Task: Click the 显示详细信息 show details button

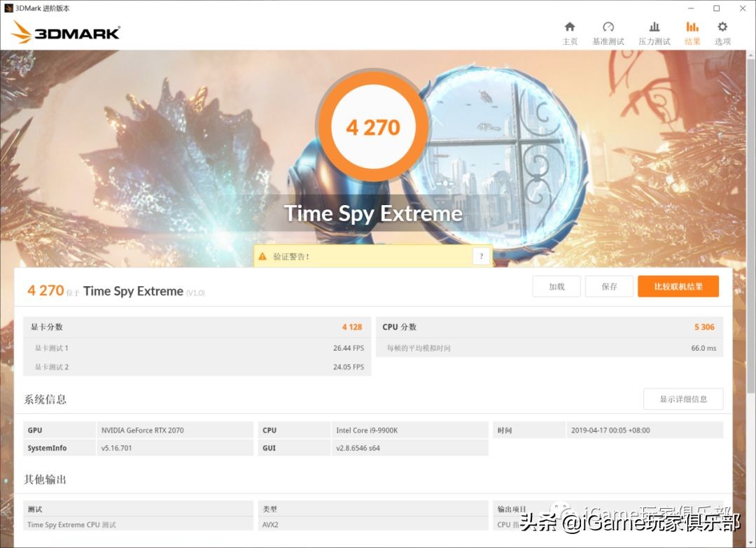Action: point(683,399)
